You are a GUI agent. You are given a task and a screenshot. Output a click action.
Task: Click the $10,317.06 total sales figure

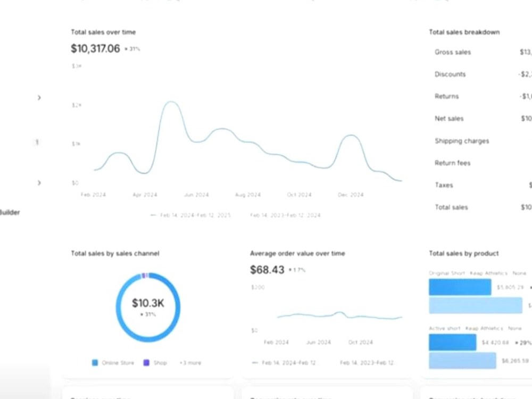pos(95,48)
